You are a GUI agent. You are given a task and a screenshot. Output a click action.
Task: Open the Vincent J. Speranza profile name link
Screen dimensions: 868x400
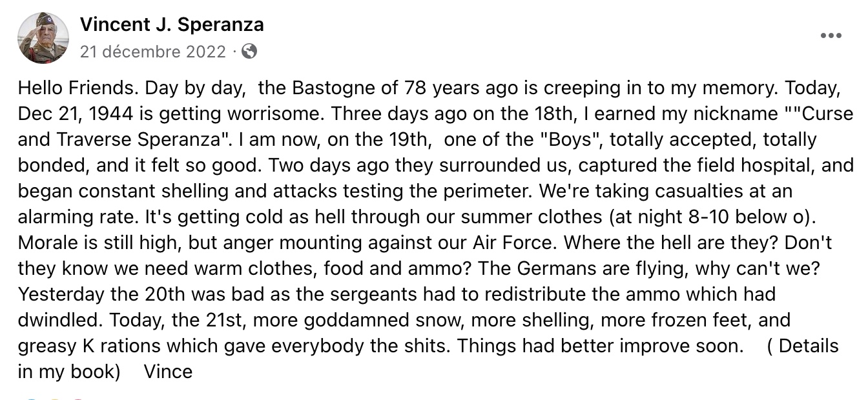tap(172, 25)
